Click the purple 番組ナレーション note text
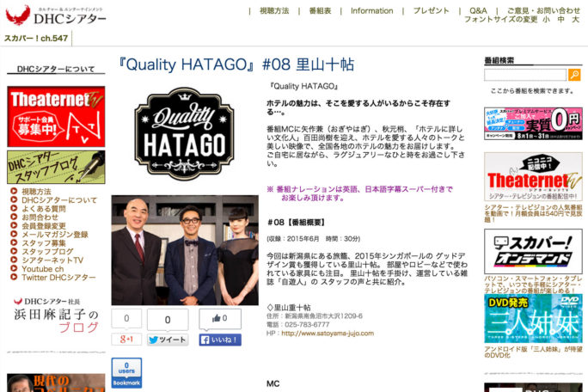The image size is (588, 392). 359,193
